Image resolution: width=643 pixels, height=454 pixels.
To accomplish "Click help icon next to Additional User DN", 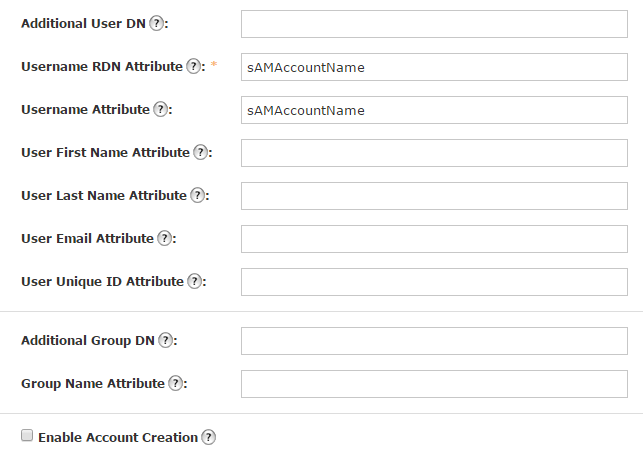I will coord(156,23).
